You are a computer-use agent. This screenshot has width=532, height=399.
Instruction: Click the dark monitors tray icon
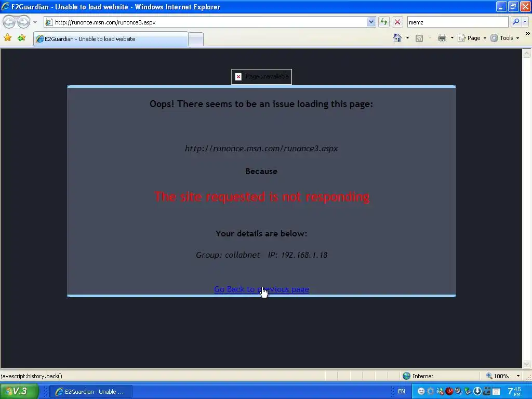[x=487, y=391]
